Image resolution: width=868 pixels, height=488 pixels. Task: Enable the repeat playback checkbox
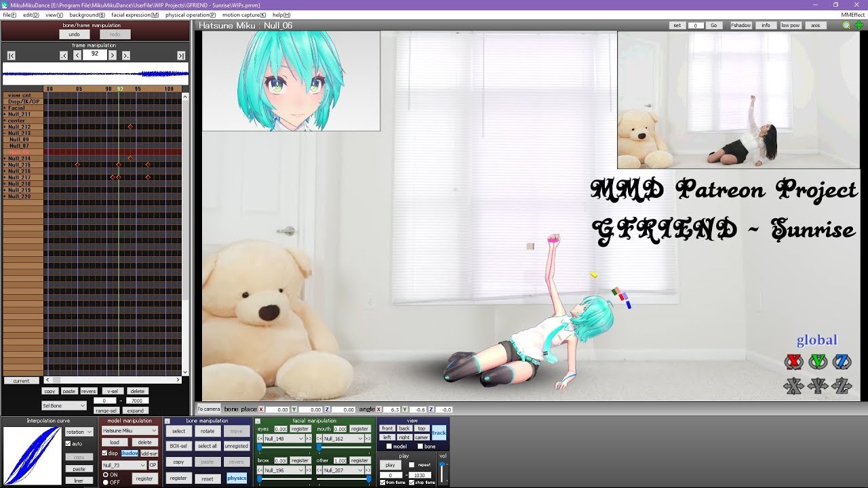412,465
